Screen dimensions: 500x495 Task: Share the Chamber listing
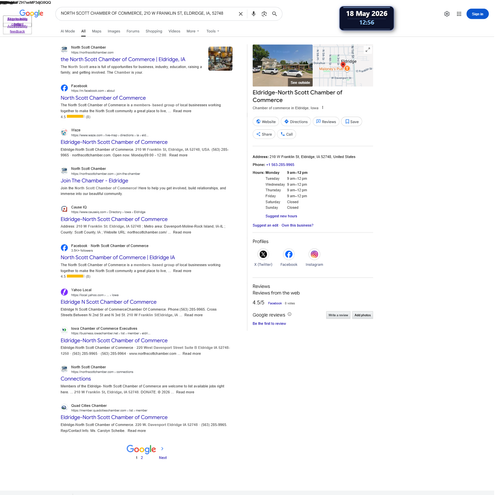click(264, 134)
